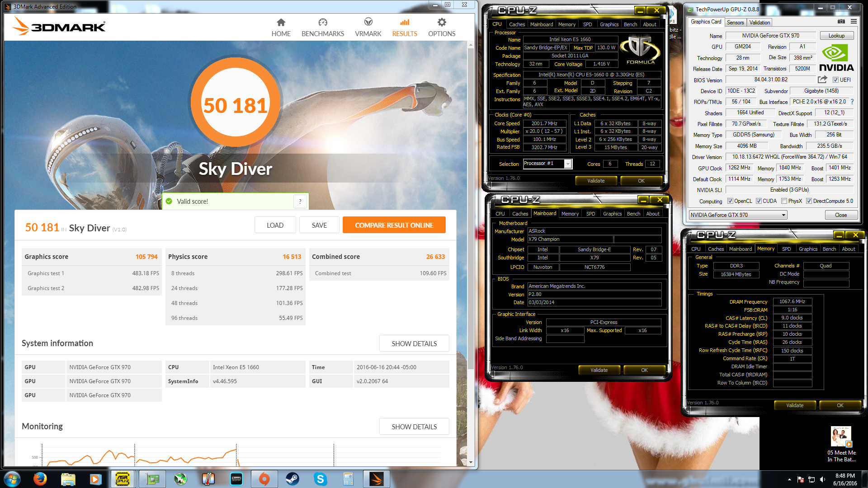Show details for System information

pyautogui.click(x=414, y=343)
